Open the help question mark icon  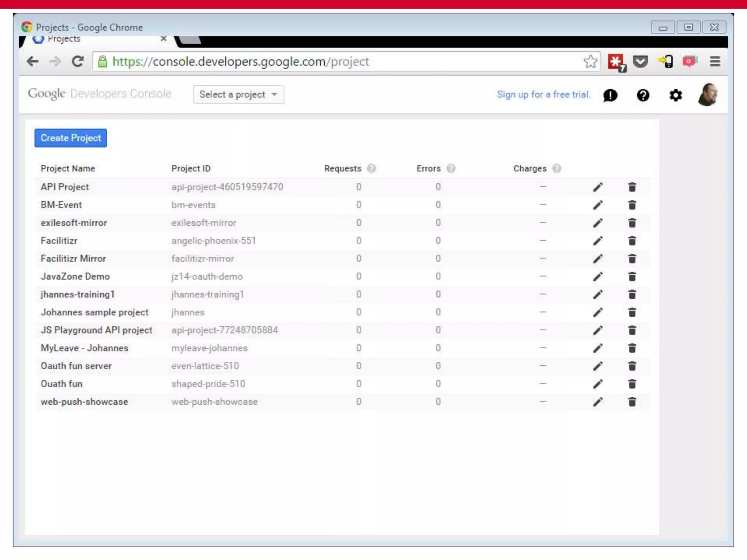click(643, 95)
